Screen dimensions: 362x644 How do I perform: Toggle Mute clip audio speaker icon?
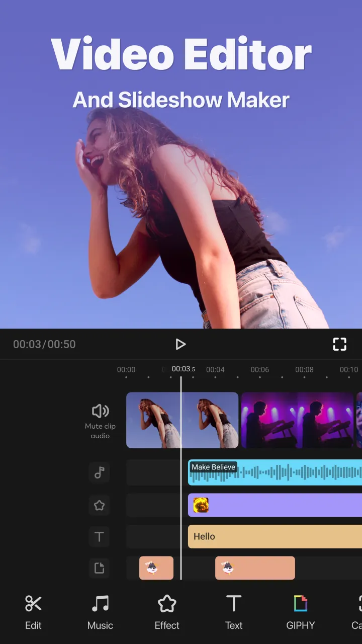tap(100, 411)
